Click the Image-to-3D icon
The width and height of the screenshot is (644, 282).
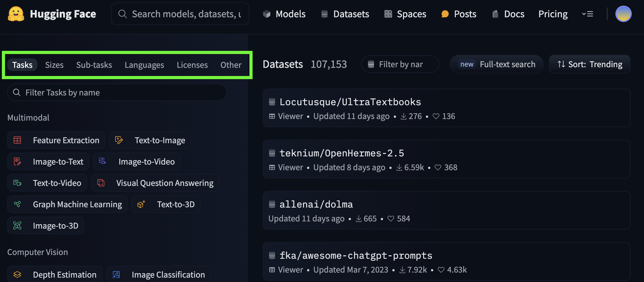(x=17, y=225)
